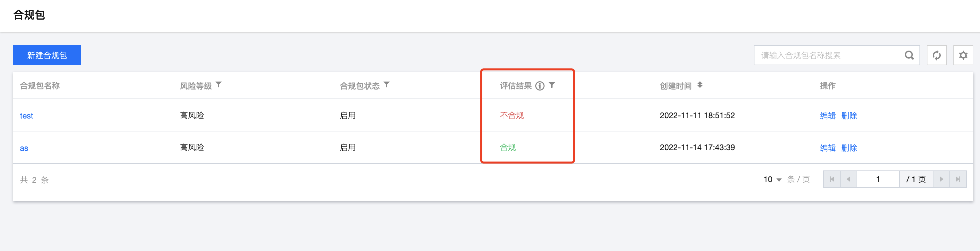Jump to last page arrow
Screen dimensions: 980x251
[958, 179]
